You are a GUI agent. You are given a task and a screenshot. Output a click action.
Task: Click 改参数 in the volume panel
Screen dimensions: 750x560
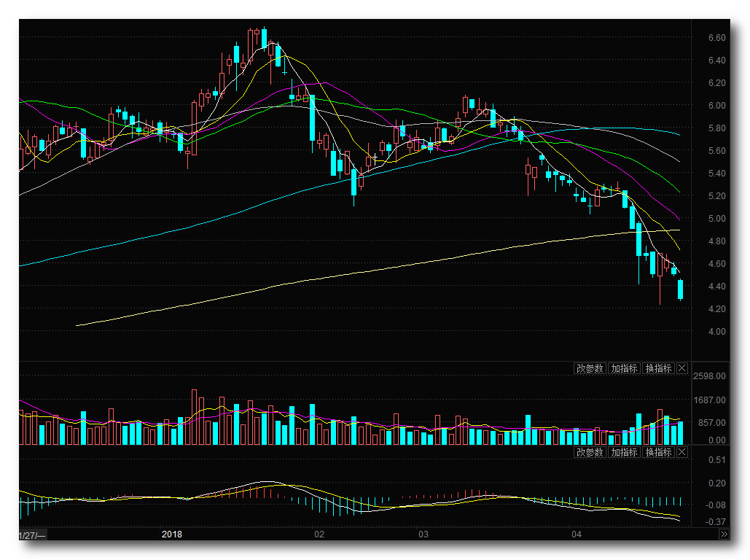click(590, 368)
